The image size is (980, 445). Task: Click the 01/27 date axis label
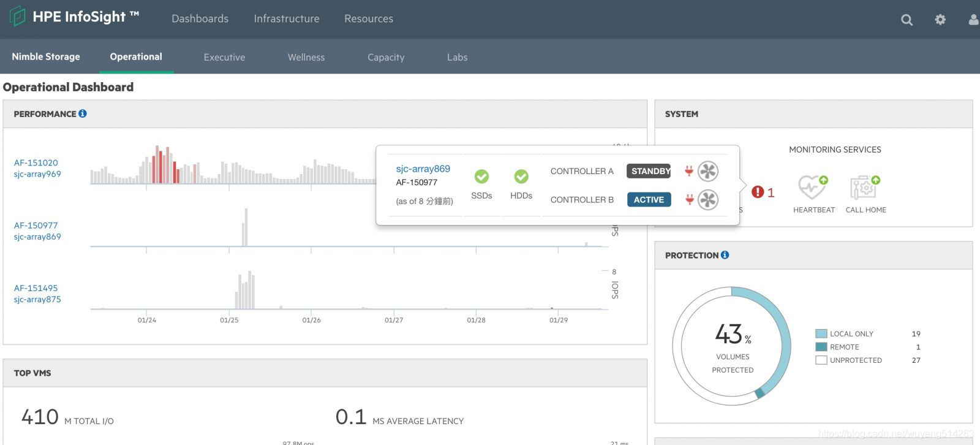point(394,320)
